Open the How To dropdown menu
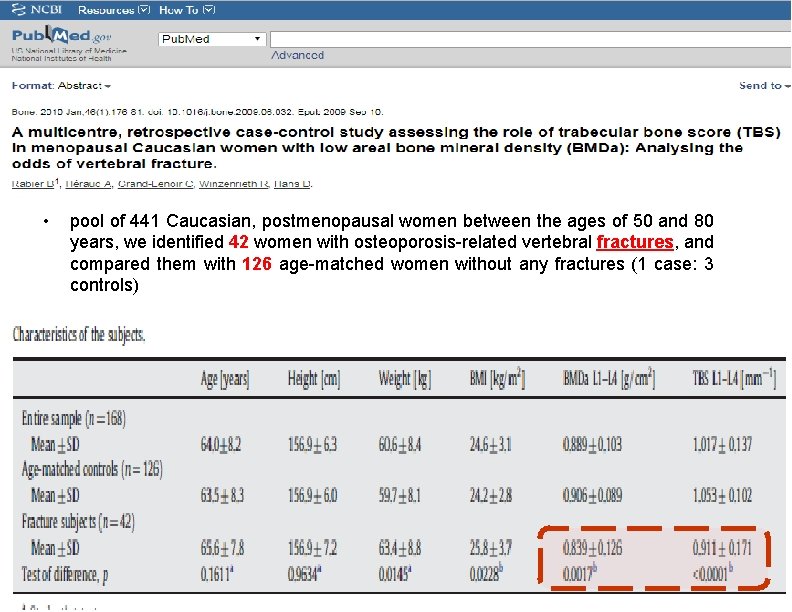The width and height of the screenshot is (792, 612). 187,10
